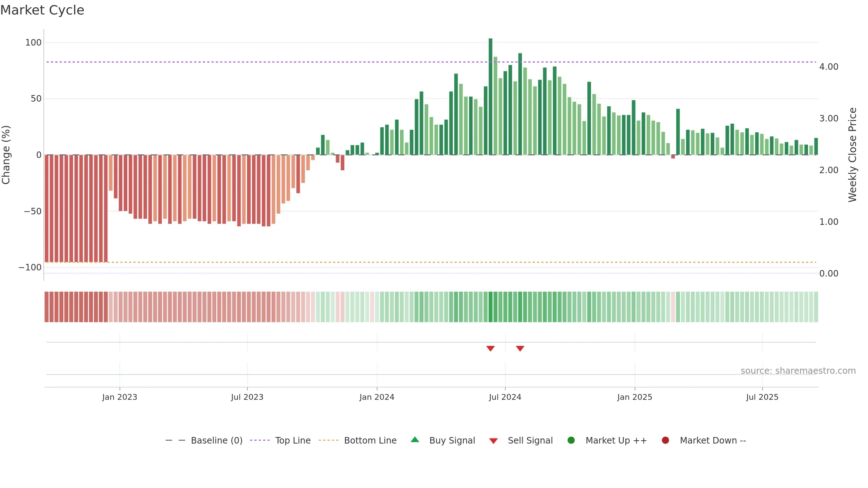Click the source: sharemaestro.com text
Screen dimensions: 868x488
coord(798,371)
